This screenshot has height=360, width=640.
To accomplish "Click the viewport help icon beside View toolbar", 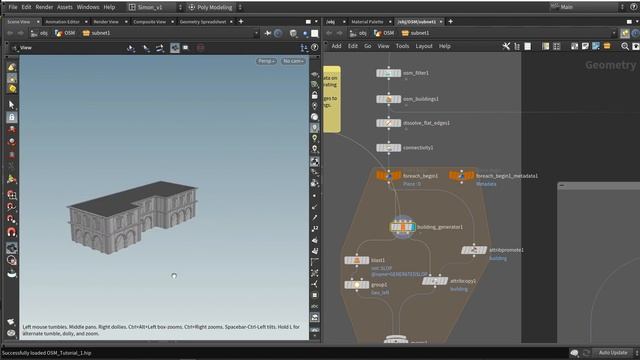I will (x=315, y=48).
